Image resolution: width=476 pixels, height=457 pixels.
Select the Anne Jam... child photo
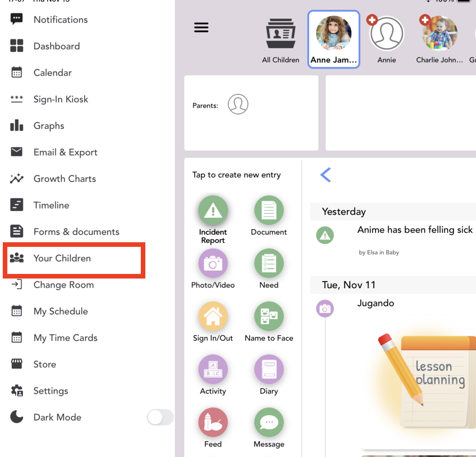(x=334, y=33)
